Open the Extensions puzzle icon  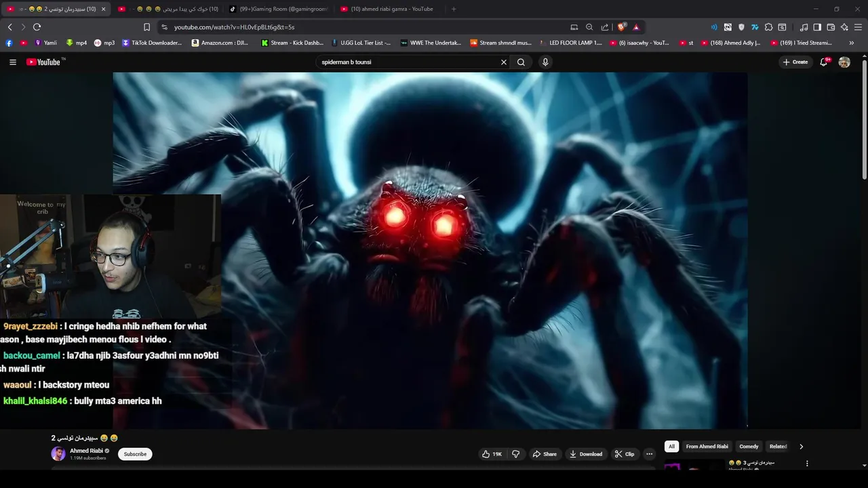[x=768, y=27]
